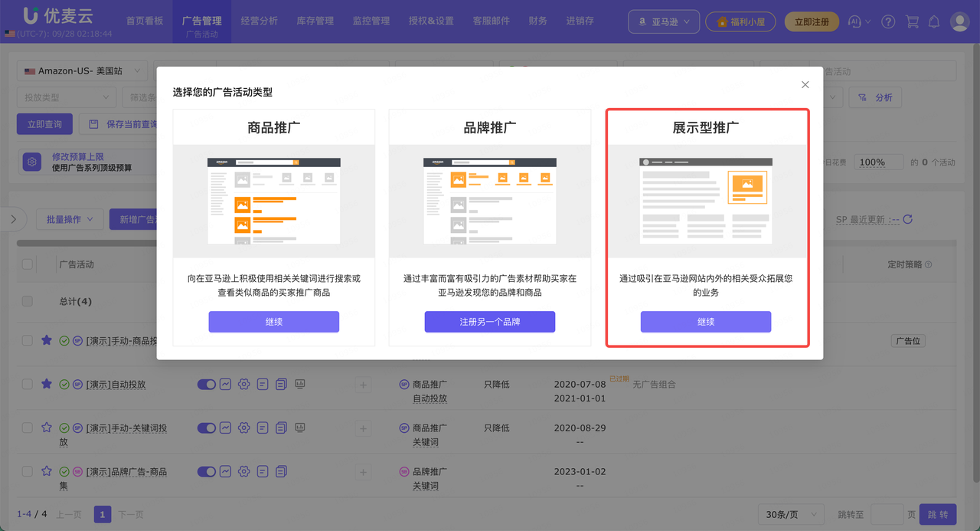Click copy icon for [演示]自动投放
The width and height of the screenshot is (980, 531).
pos(281,384)
